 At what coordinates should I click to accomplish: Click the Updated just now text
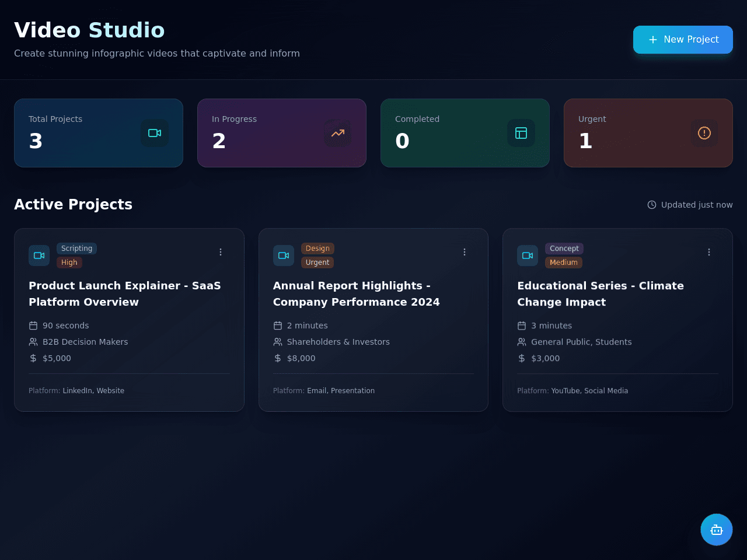click(697, 205)
